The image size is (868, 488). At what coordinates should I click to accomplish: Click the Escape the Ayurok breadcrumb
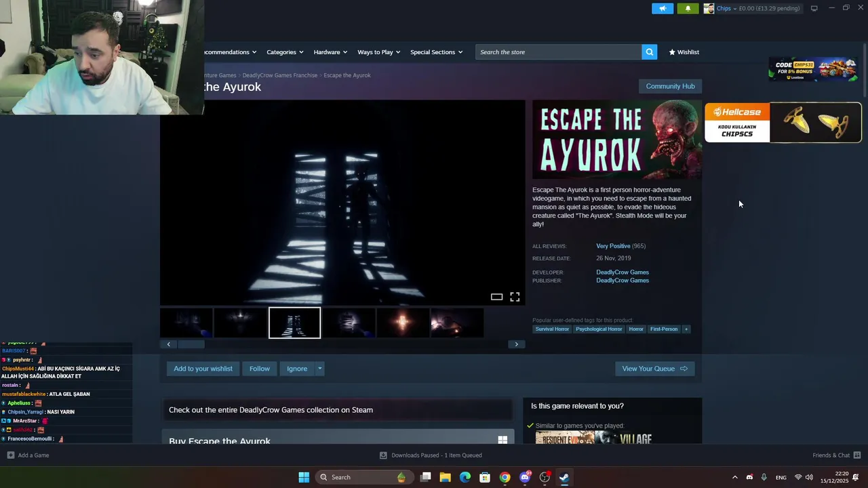(x=347, y=75)
